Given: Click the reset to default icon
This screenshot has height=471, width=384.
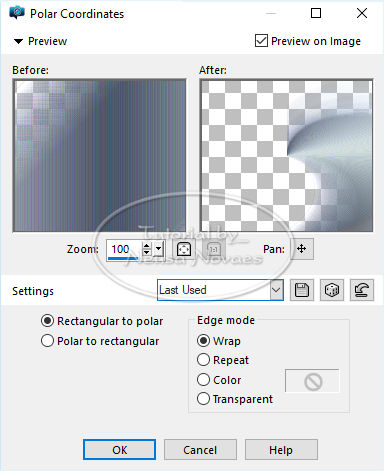Looking at the screenshot, I should click(362, 290).
